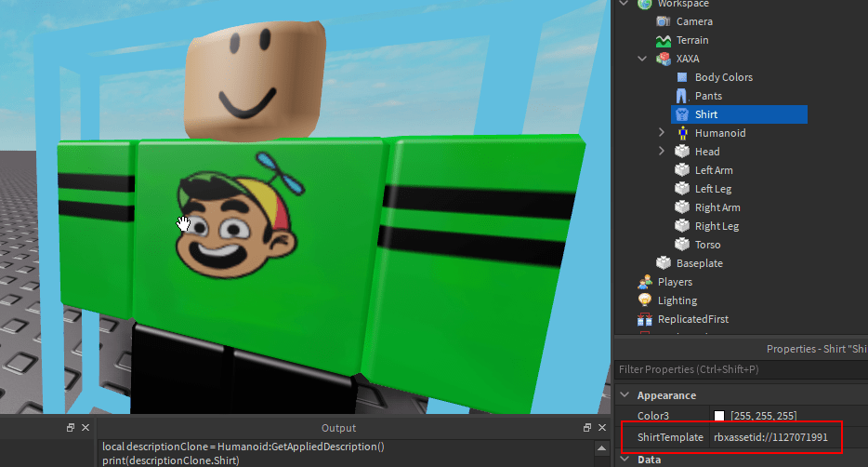Close the Output panel
Screen dimensions: 868x467
[x=602, y=428]
